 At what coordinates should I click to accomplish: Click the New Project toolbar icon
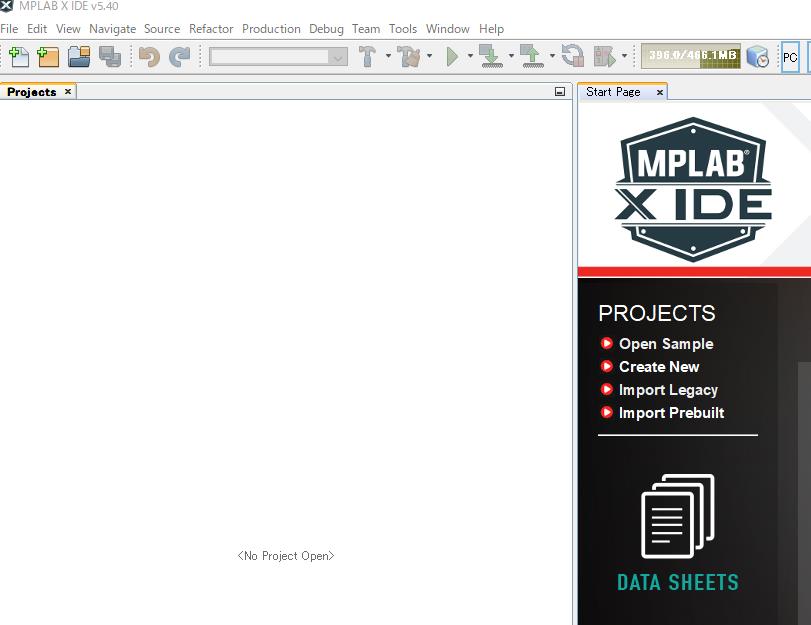[x=48, y=56]
